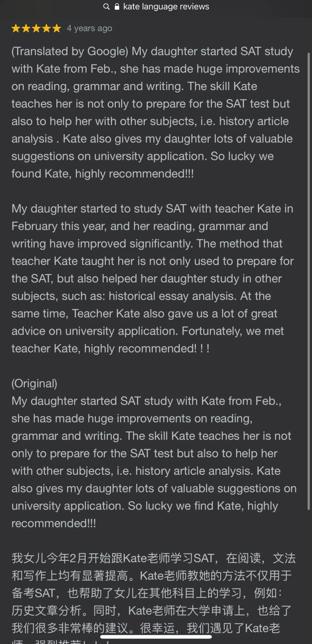Select the third star of the rating
Screen dimensions: 312x644
click(x=36, y=28)
